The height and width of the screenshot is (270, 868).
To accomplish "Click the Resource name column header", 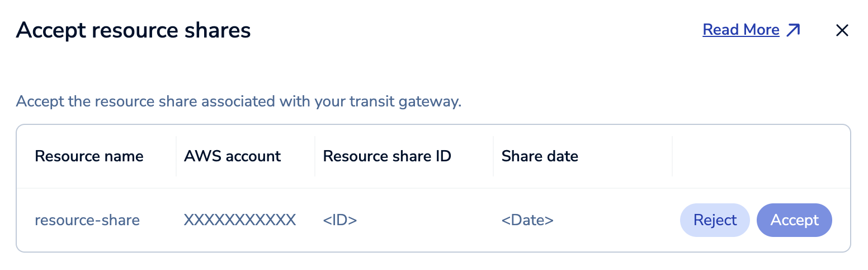I will (x=89, y=156).
